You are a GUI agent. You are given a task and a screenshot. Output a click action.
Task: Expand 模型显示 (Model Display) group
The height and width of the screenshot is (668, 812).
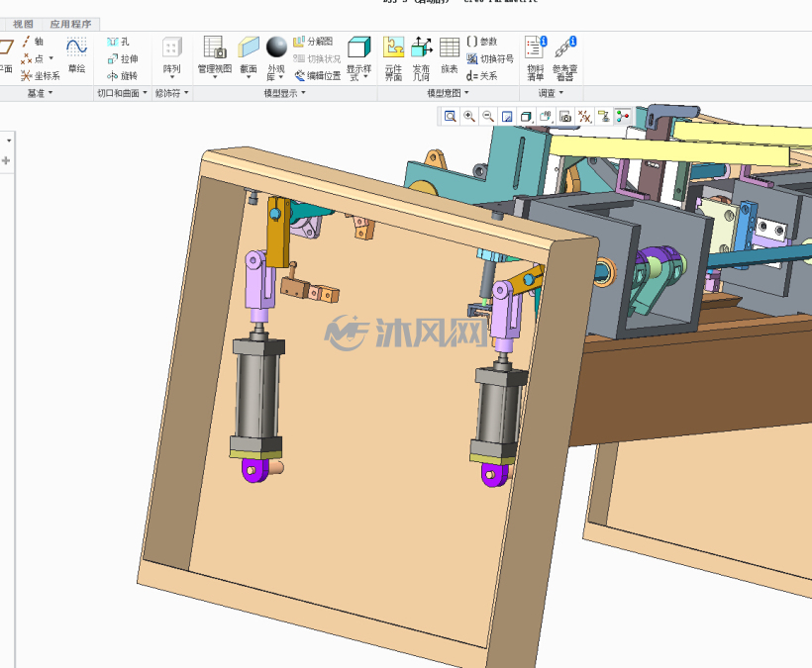[x=285, y=93]
